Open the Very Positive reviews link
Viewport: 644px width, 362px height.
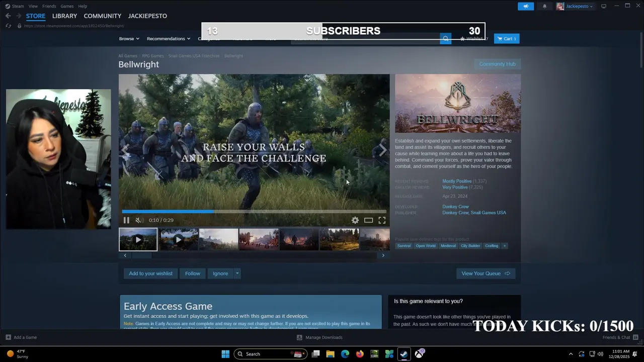[x=455, y=187]
